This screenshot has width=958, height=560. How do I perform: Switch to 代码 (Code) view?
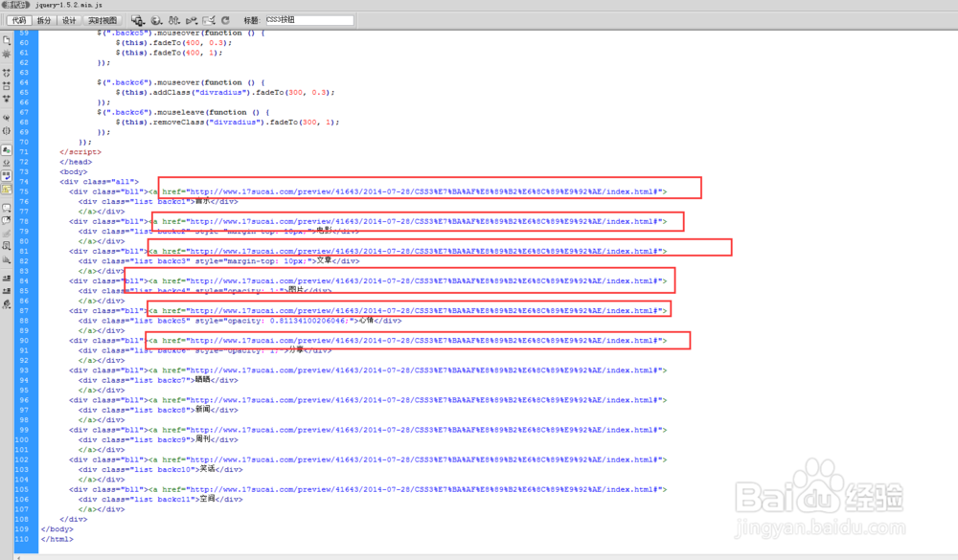[x=19, y=20]
